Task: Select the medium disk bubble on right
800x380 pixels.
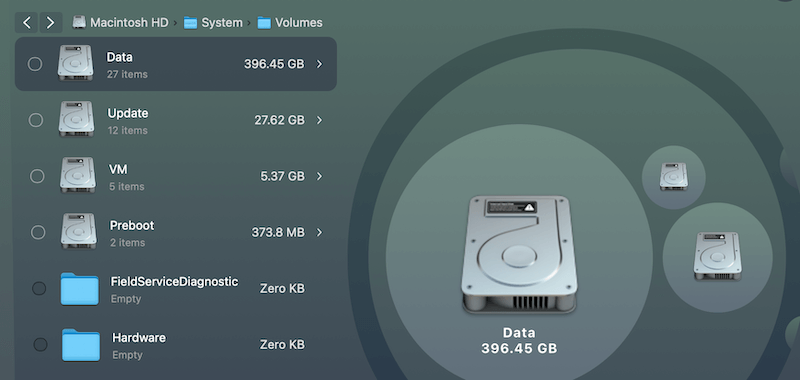Action: coord(717,257)
